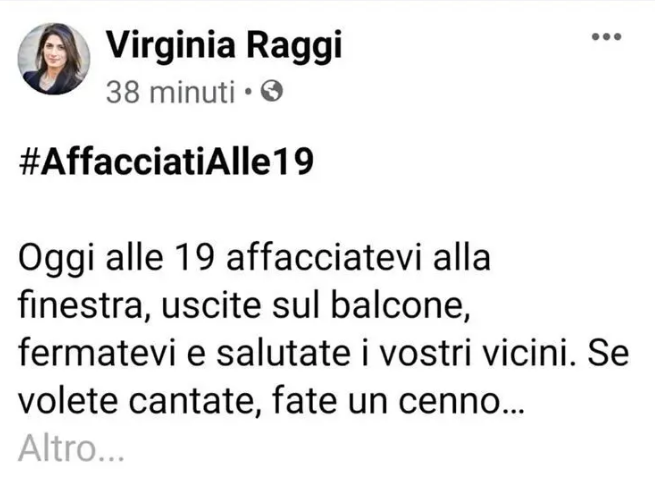Click the line 'volete cantate, fate un cenno'
The image size is (655, 477).
(271, 401)
